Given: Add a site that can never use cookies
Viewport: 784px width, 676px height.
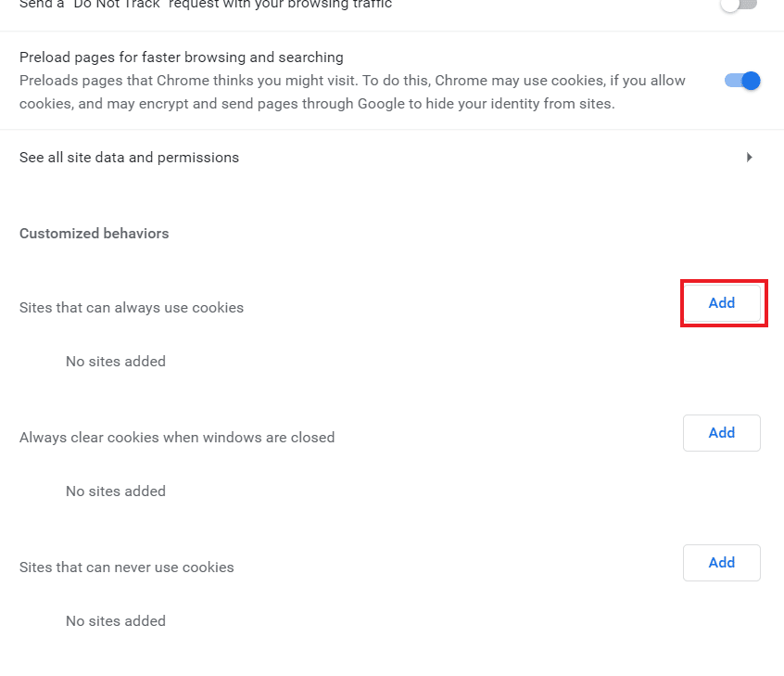Looking at the screenshot, I should point(722,563).
